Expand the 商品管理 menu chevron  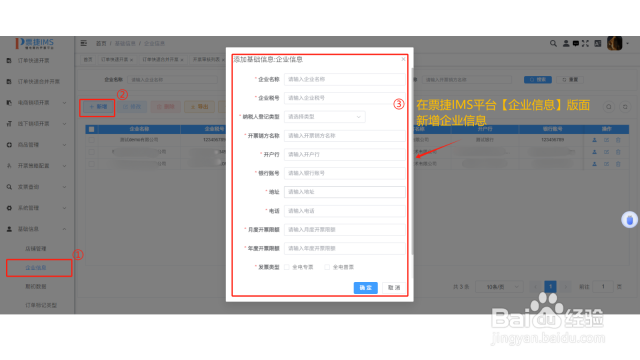point(64,144)
